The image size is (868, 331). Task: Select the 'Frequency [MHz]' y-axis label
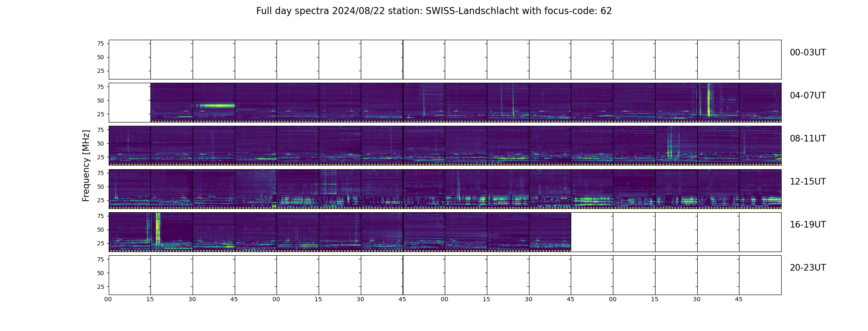pos(86,165)
